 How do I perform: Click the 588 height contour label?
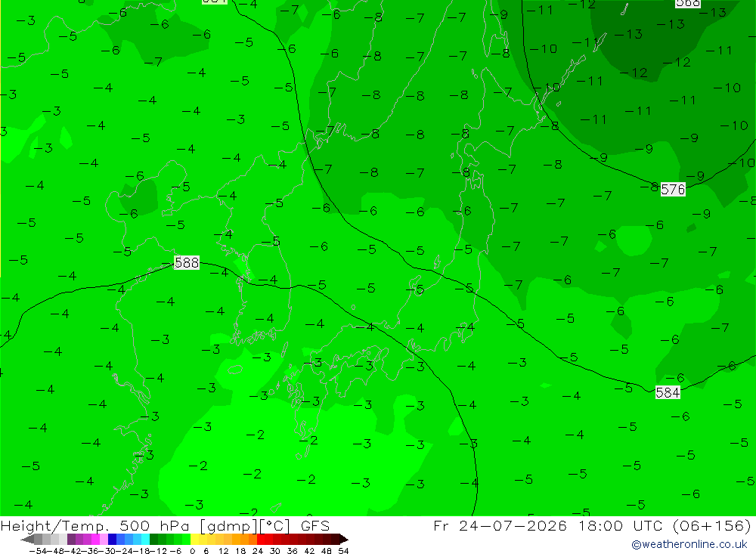click(187, 263)
